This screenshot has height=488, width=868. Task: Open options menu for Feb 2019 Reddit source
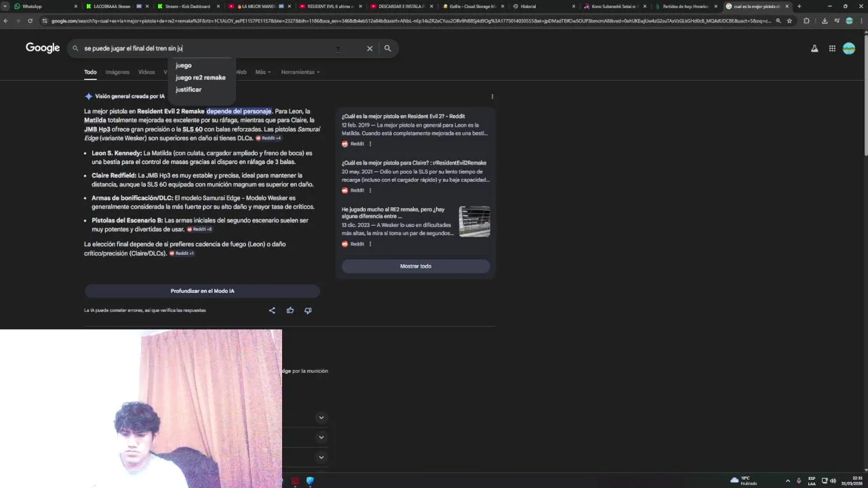(370, 144)
